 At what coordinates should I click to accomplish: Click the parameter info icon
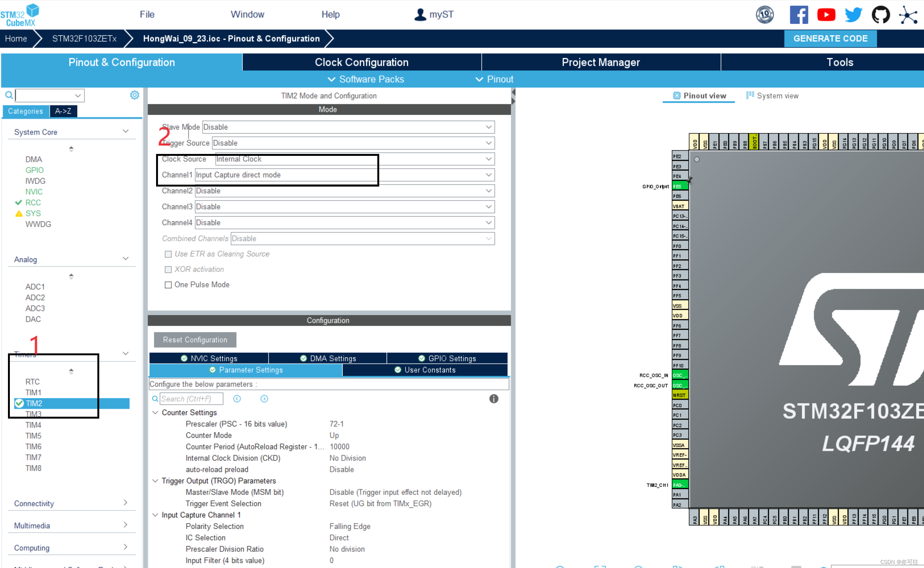click(494, 399)
